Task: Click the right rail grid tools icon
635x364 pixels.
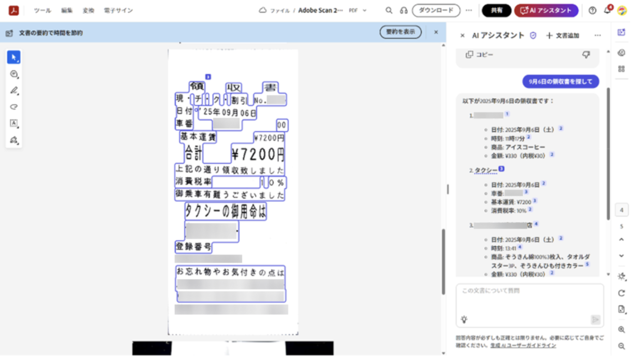Action: (x=622, y=69)
